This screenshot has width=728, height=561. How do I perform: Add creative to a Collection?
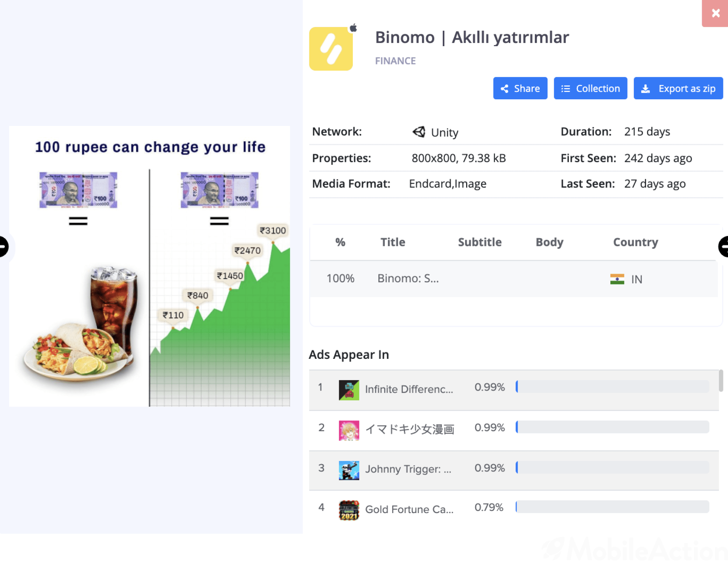[x=590, y=88]
